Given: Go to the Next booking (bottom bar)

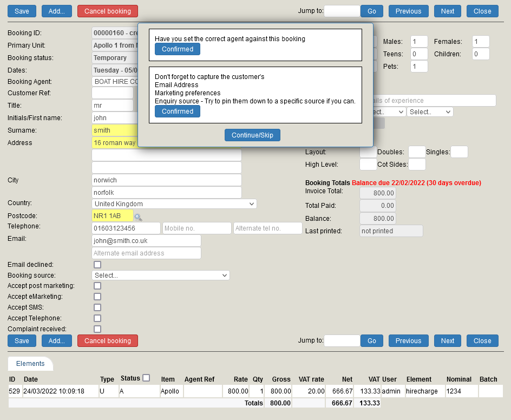Looking at the screenshot, I should click(448, 341).
